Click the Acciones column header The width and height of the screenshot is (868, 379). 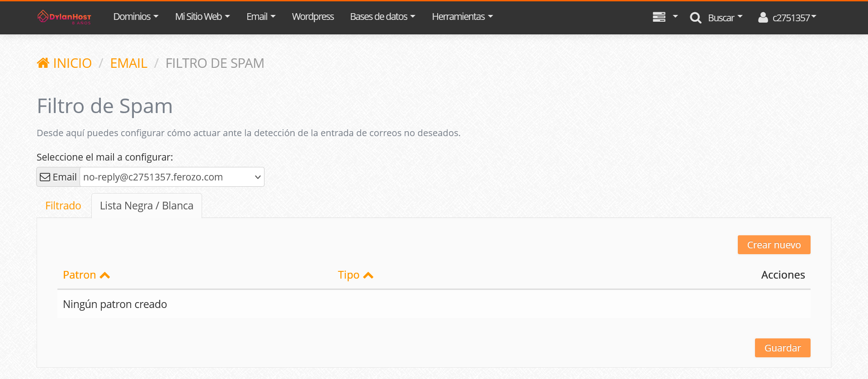click(x=783, y=275)
